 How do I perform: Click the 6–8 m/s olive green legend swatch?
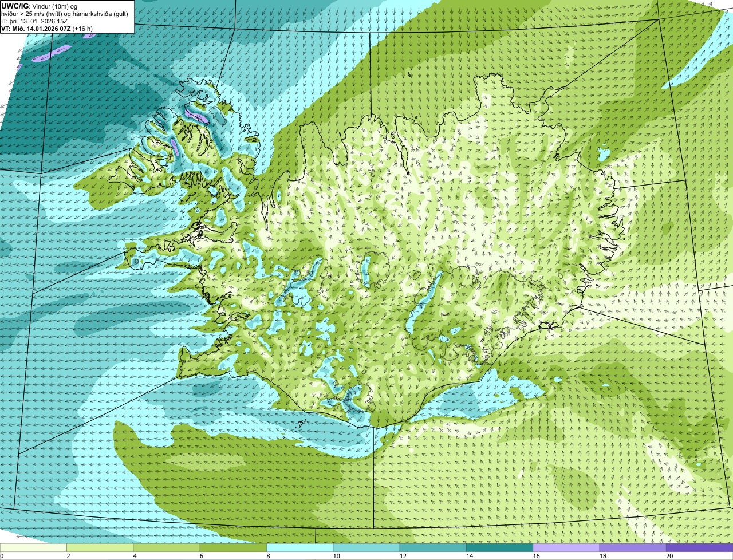click(233, 548)
